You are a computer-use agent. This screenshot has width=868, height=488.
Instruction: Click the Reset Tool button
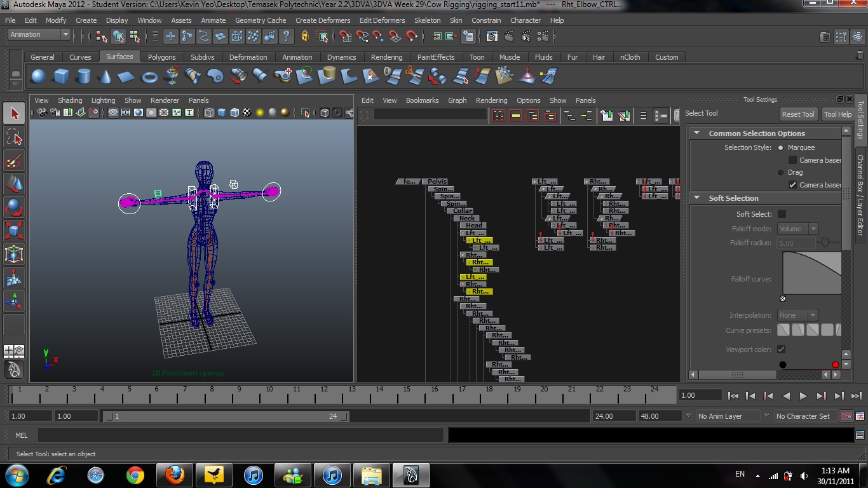798,114
